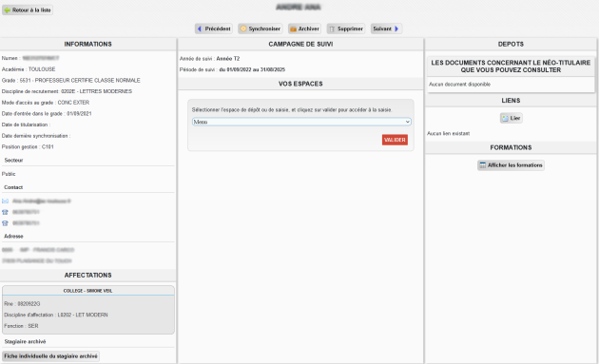The image size is (599, 364).
Task: Go to previous record with Précédent
Action: (214, 29)
